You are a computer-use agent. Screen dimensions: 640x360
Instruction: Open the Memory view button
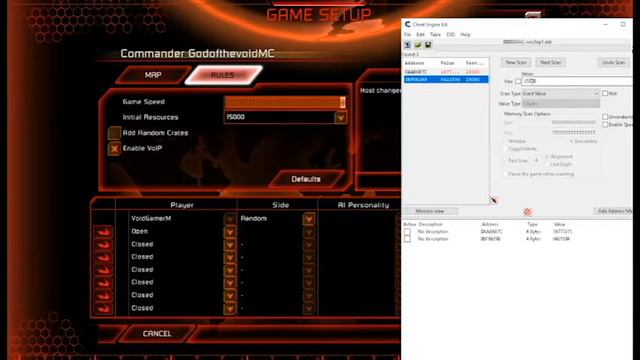pyautogui.click(x=430, y=211)
